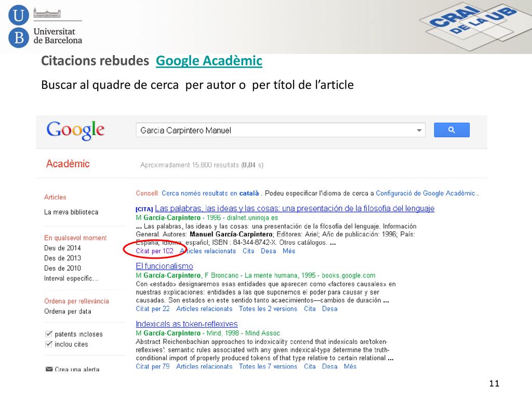The width and height of the screenshot is (532, 399).
Task: Open the search box dropdown arrow
Action: coord(419,130)
